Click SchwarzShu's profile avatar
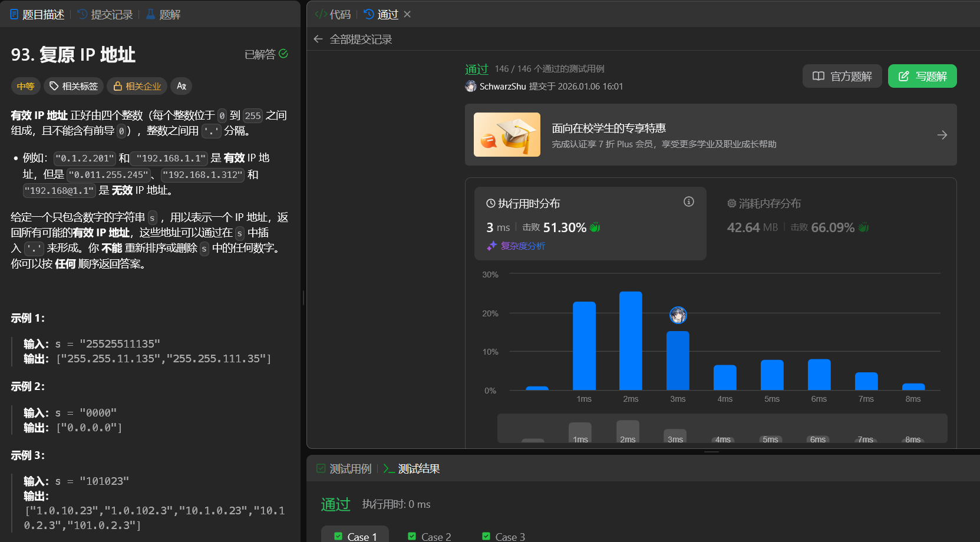980x542 pixels. [x=471, y=86]
